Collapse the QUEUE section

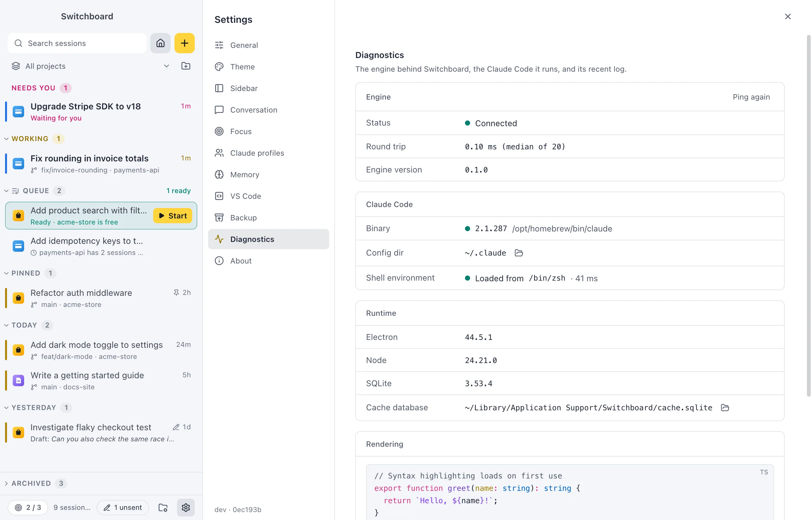6,191
